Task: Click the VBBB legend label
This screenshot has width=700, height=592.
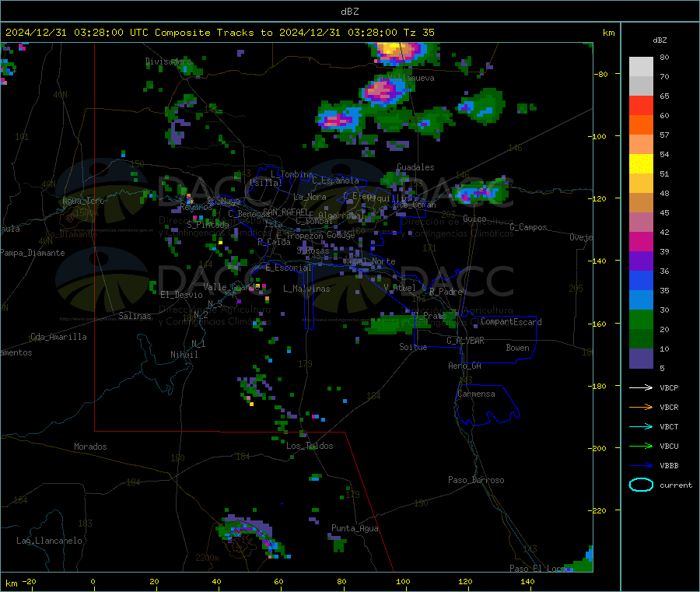Action: pyautogui.click(x=669, y=466)
